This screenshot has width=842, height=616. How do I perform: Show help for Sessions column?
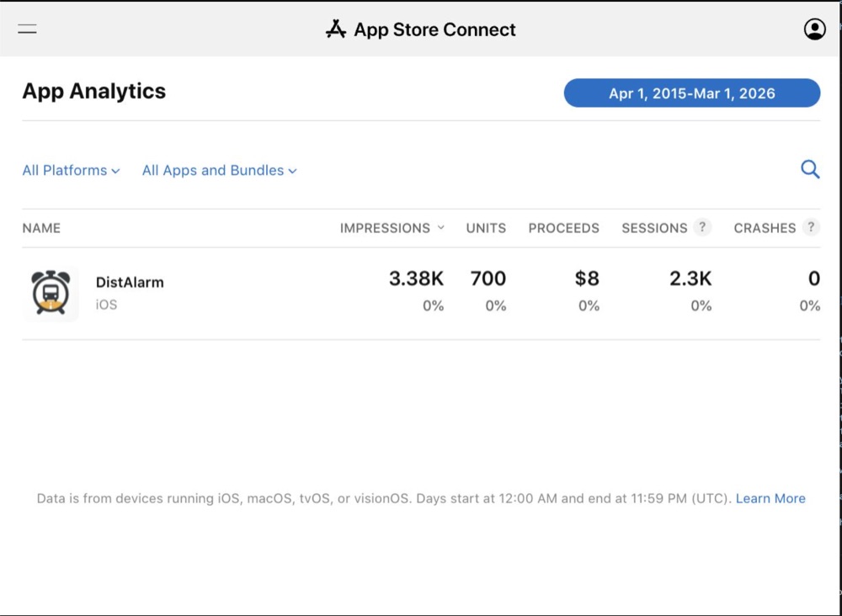(x=702, y=227)
